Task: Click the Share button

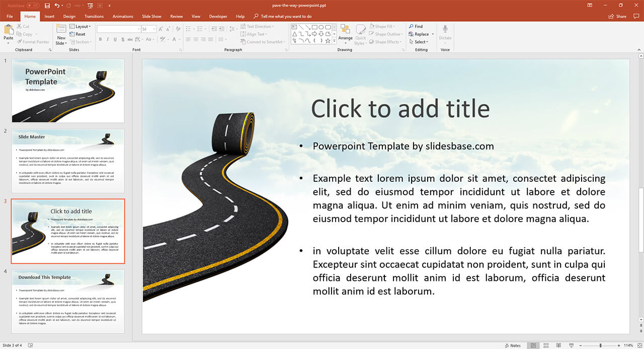Action: 618,16
